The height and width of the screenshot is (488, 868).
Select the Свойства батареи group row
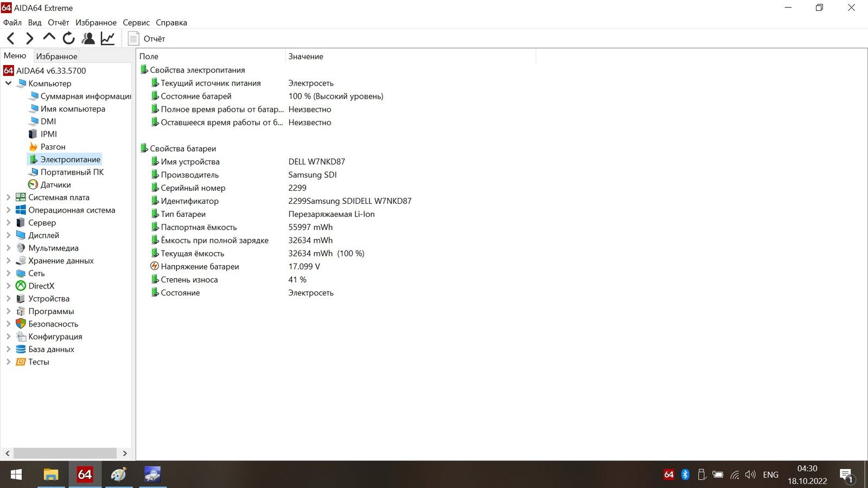(178, 149)
